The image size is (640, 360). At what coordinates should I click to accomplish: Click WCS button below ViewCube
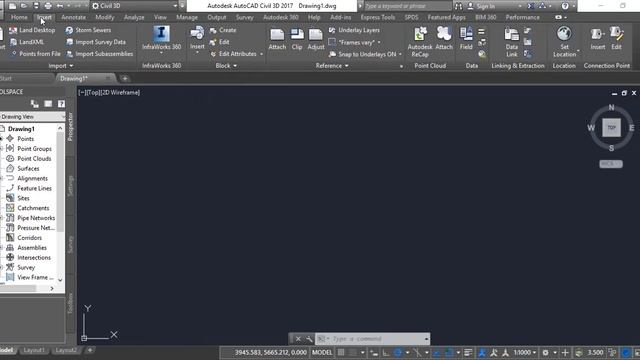[611, 164]
